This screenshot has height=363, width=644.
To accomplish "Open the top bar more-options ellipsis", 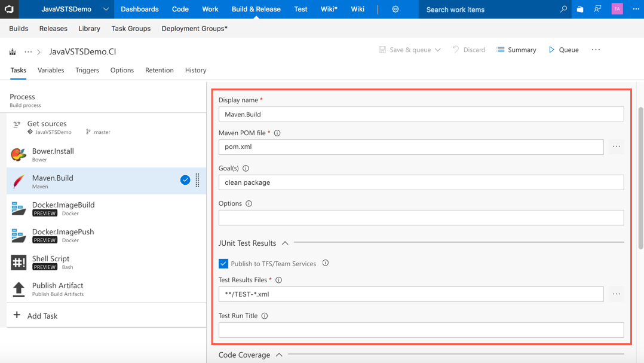I will tap(636, 9).
